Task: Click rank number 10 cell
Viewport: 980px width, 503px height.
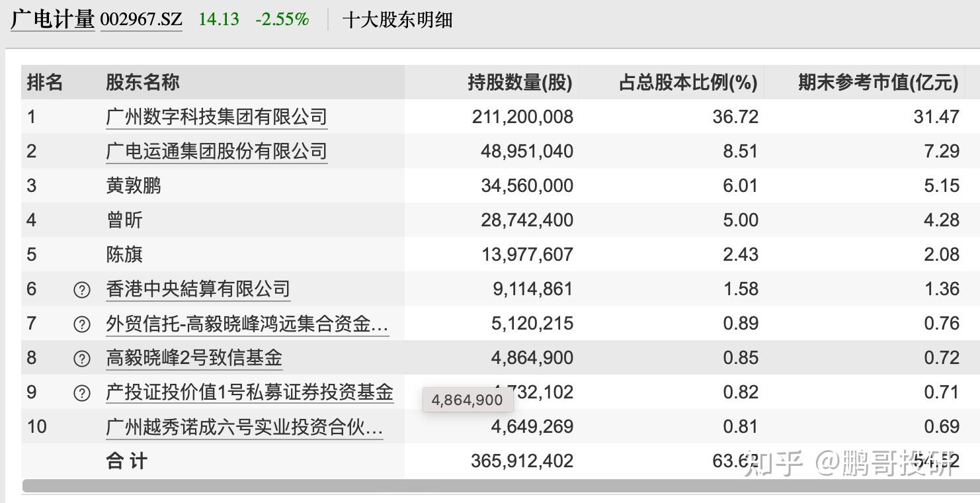Action: [x=37, y=427]
